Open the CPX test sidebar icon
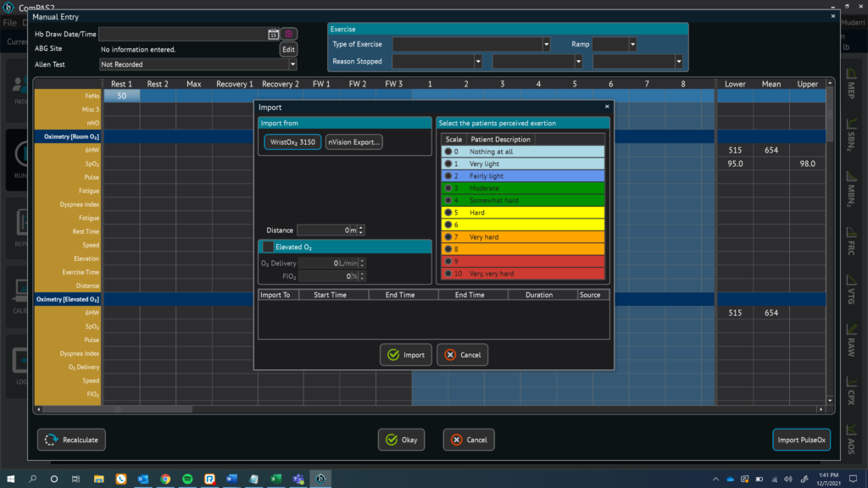This screenshot has width=868, height=488. [x=851, y=391]
